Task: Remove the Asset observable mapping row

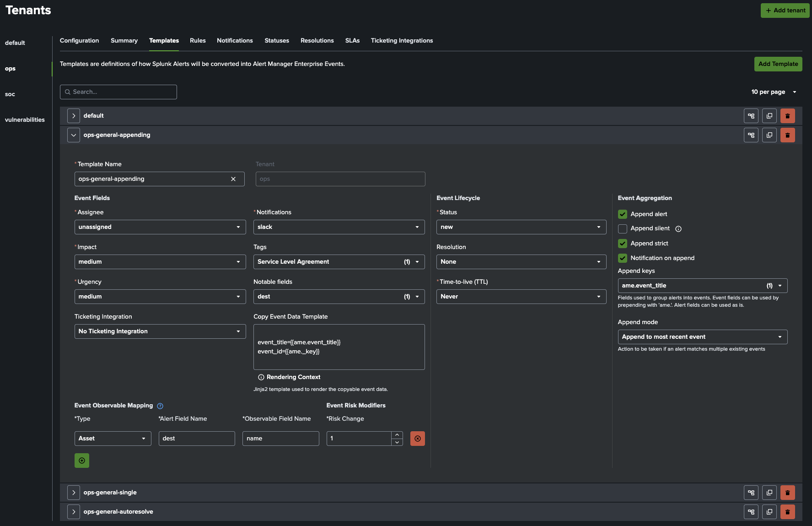Action: 417,438
